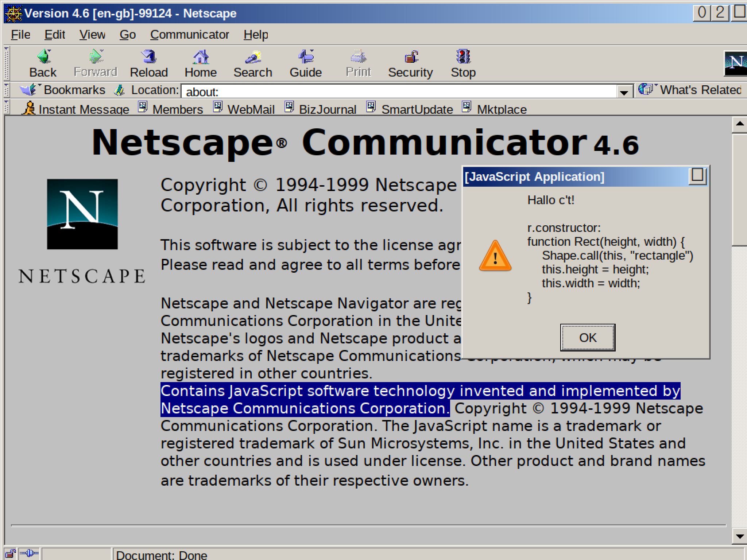747x560 pixels.
Task: Click the warning icon in JavaScript dialog
Action: [495, 256]
